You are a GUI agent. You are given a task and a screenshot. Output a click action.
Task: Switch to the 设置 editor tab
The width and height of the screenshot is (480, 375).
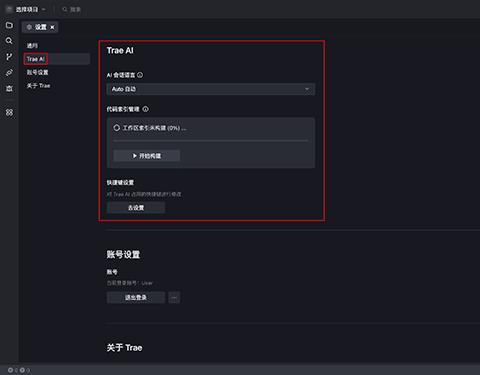tap(40, 27)
